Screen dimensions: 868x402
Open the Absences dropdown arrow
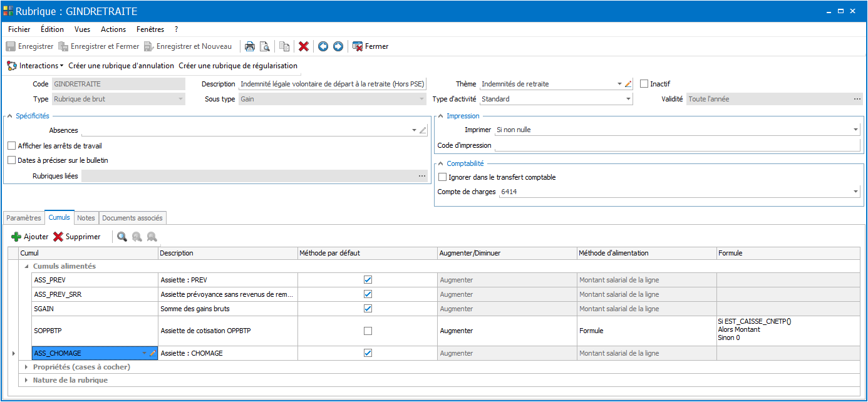(x=414, y=130)
